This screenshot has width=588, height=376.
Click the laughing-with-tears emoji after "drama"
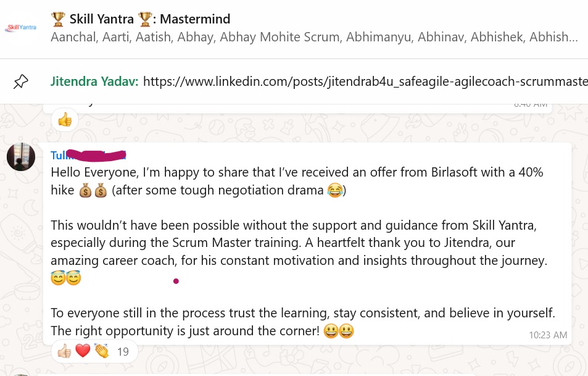coord(334,191)
